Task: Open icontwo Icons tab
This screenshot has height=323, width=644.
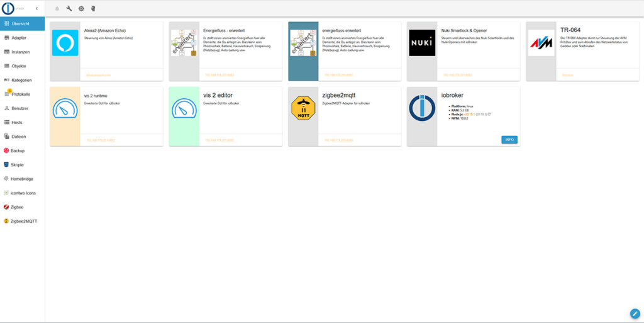Action: pyautogui.click(x=23, y=193)
